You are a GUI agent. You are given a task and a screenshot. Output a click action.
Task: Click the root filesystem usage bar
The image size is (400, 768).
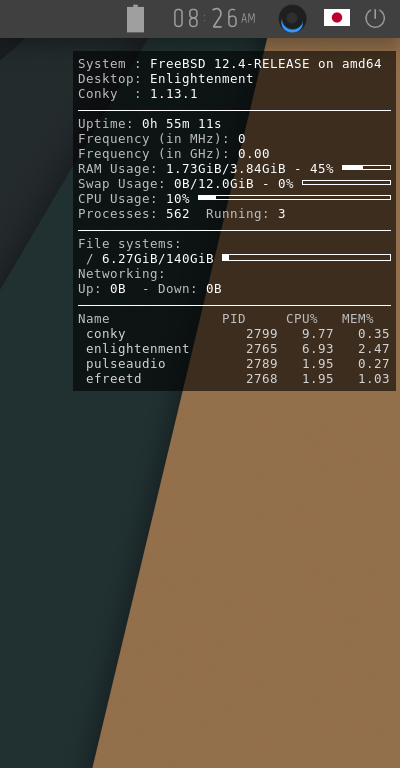[x=306, y=258]
